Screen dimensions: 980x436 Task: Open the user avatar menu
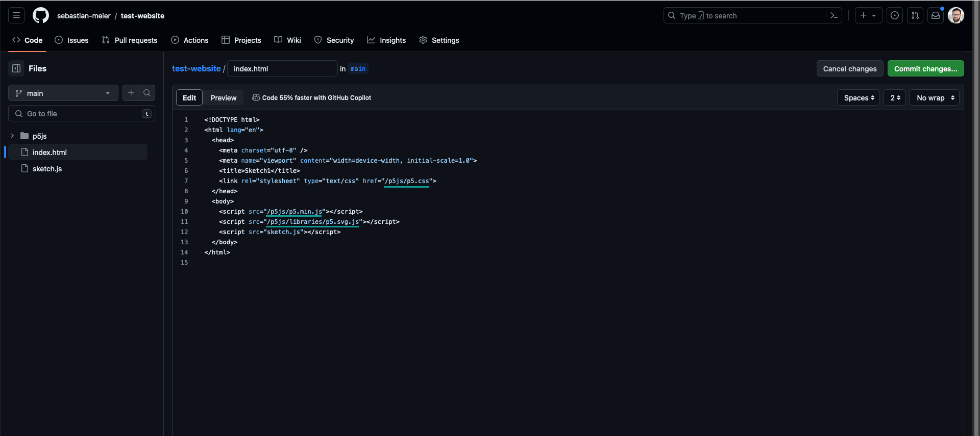coord(956,15)
